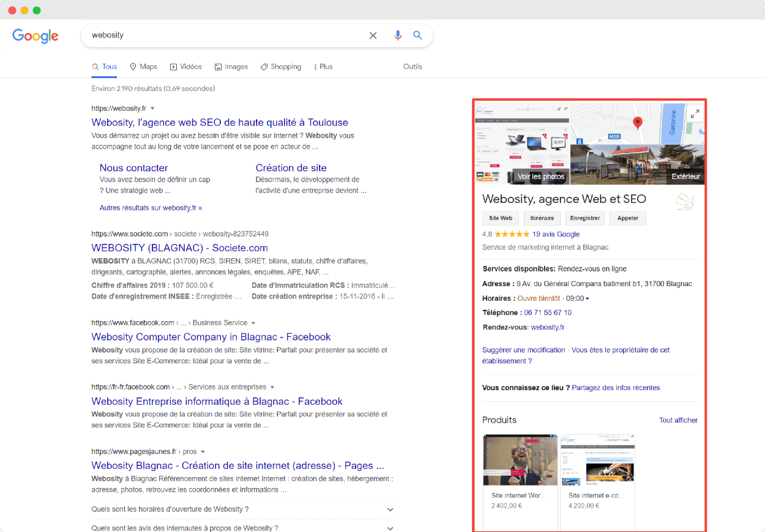Switch to the Shopping tab
This screenshot has width=765, height=532.
[281, 67]
